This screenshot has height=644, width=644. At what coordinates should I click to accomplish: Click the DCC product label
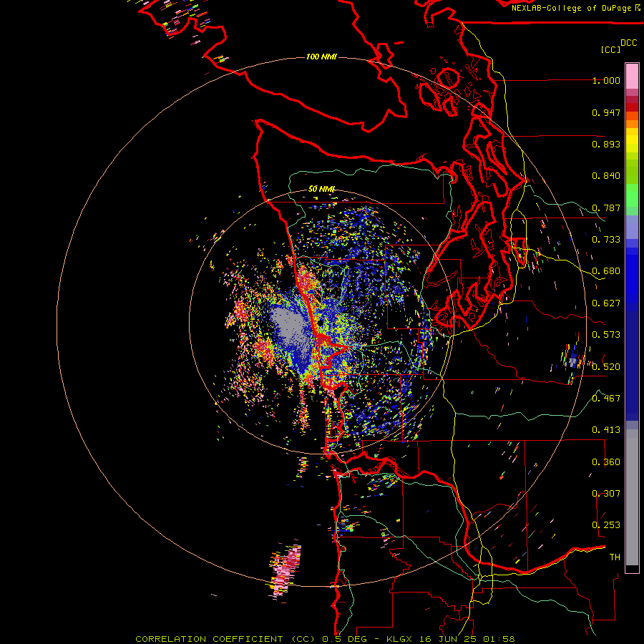tap(628, 43)
